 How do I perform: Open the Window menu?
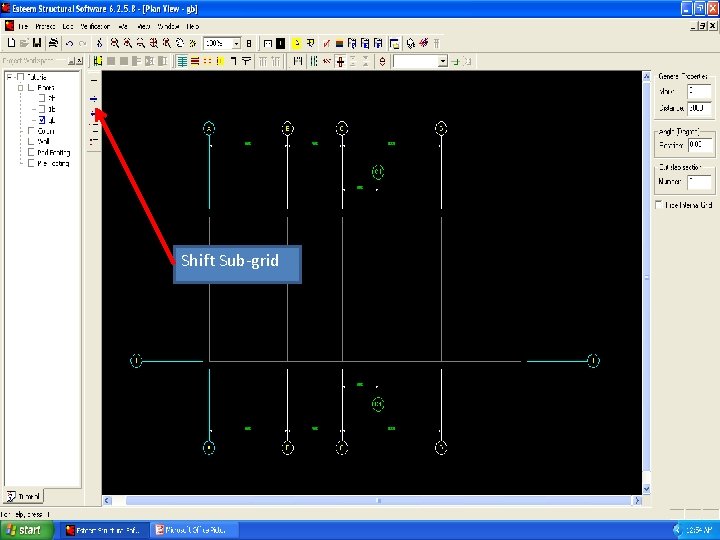[168, 26]
